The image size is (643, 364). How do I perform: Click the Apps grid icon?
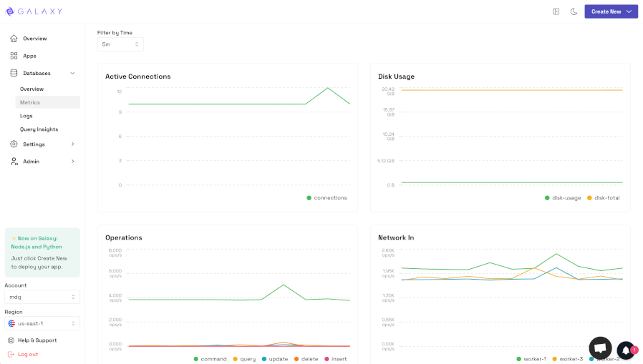pyautogui.click(x=14, y=56)
